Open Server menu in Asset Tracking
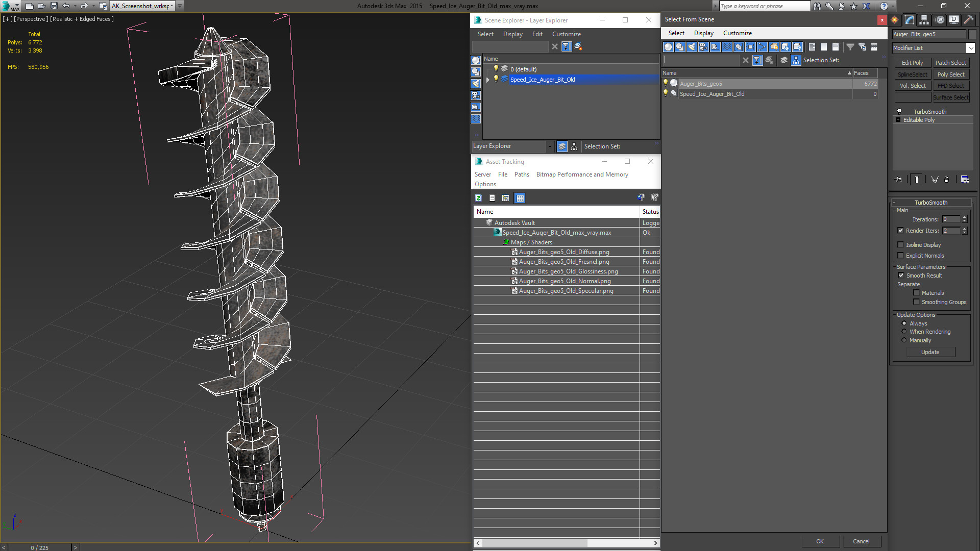 [x=482, y=174]
